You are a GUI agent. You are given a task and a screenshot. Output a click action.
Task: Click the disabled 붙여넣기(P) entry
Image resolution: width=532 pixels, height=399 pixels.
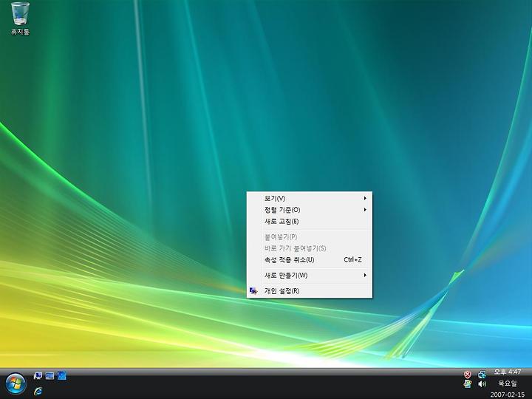(x=309, y=237)
